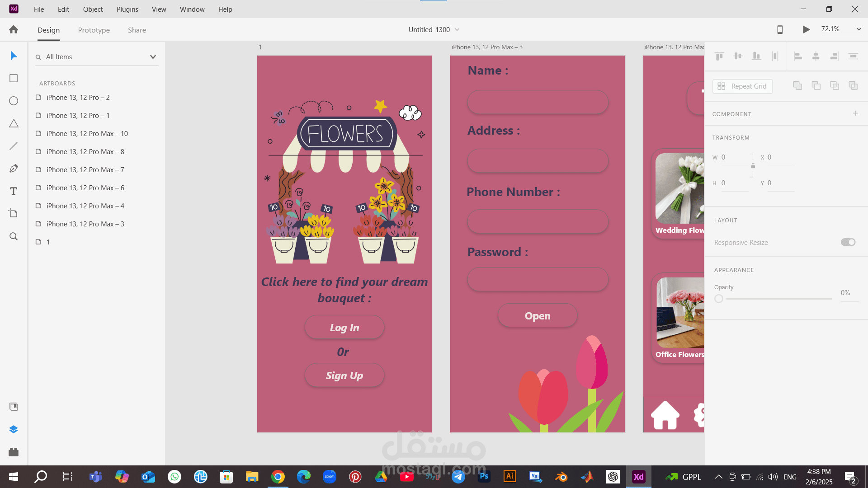The height and width of the screenshot is (488, 868).
Task: Start the desktop preview play button
Action: [806, 29]
